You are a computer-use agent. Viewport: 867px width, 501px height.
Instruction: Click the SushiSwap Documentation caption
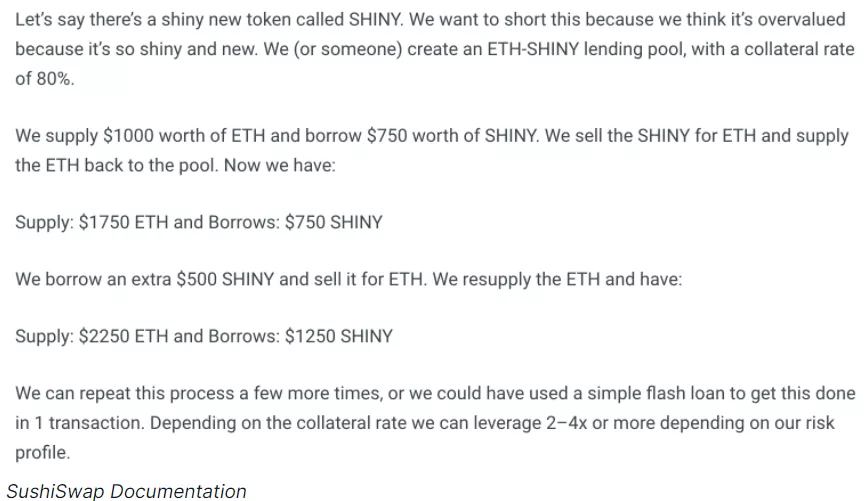(126, 490)
